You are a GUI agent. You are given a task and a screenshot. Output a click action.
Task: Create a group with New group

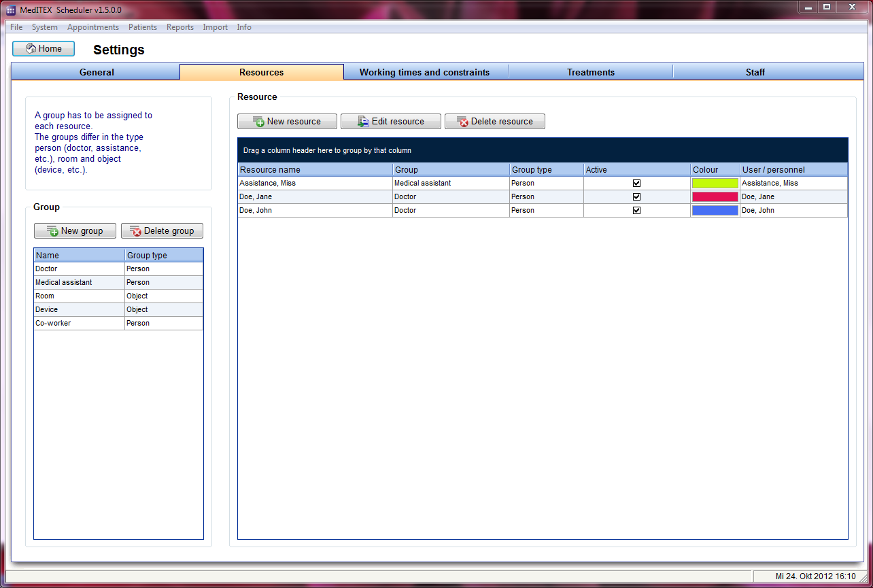(75, 231)
